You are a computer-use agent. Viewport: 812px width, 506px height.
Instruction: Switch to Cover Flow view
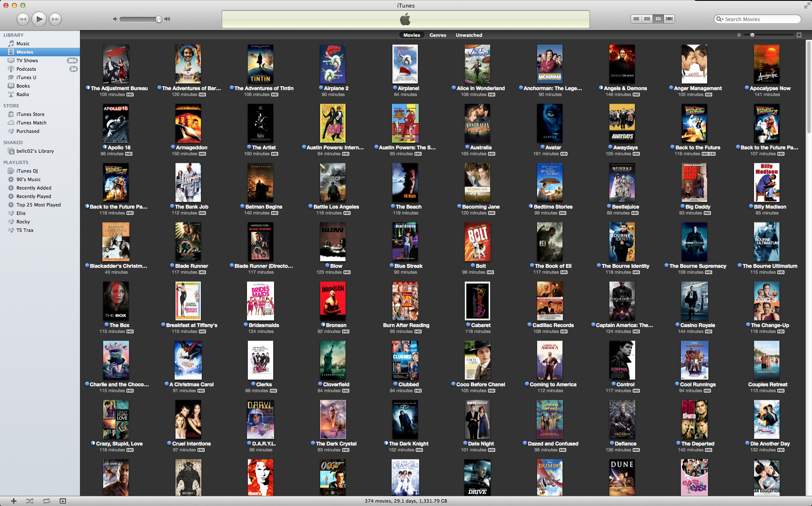(669, 19)
